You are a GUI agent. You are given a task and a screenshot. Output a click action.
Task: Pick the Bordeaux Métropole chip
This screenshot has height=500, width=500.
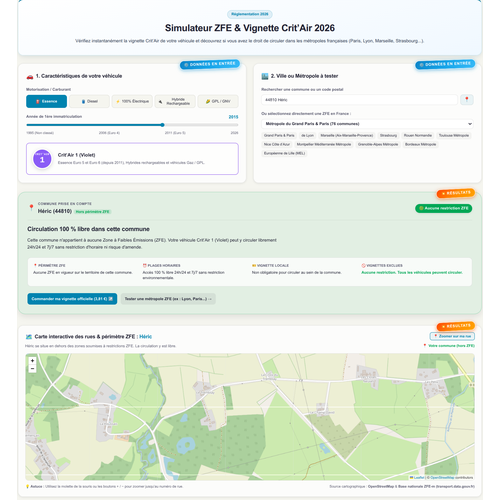coord(420,144)
